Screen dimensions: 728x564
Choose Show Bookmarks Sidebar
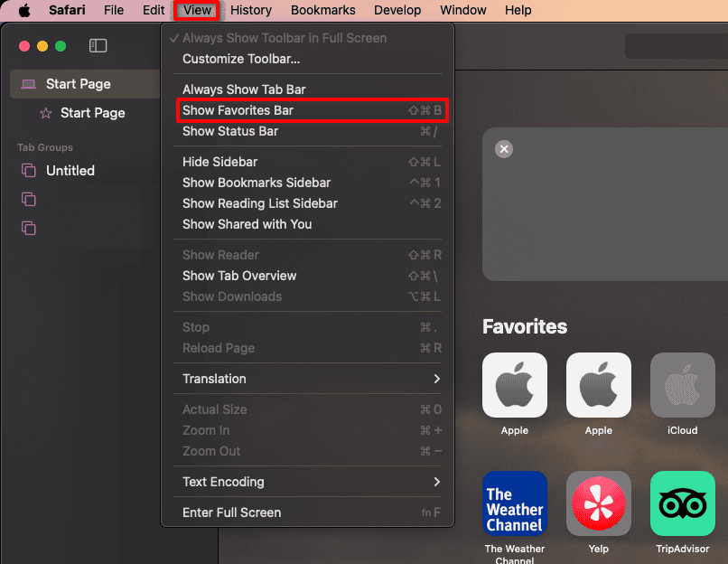tap(307, 183)
